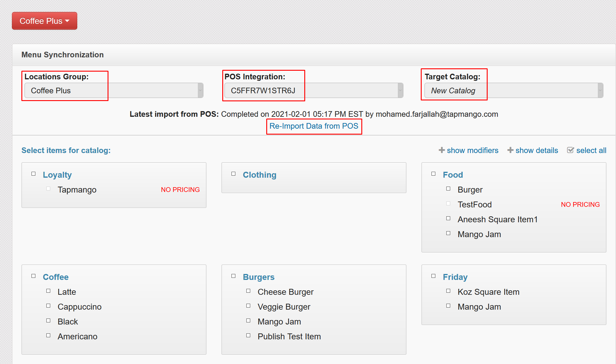This screenshot has height=364, width=616.
Task: Click the plus icon beside show details
Action: point(510,150)
